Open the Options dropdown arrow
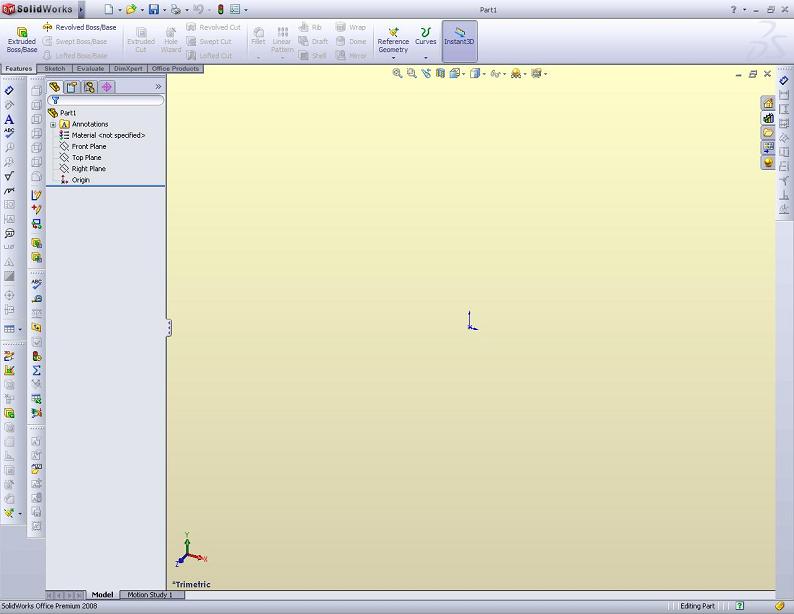The width and height of the screenshot is (794, 614). pos(246,10)
